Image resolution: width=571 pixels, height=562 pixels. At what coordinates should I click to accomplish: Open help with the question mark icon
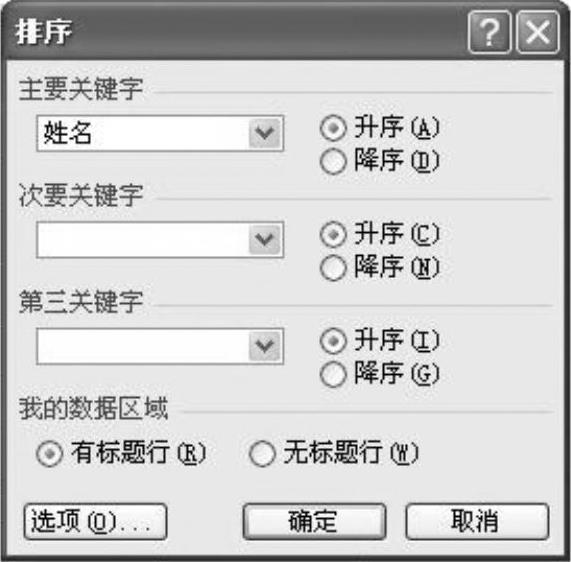tap(489, 32)
